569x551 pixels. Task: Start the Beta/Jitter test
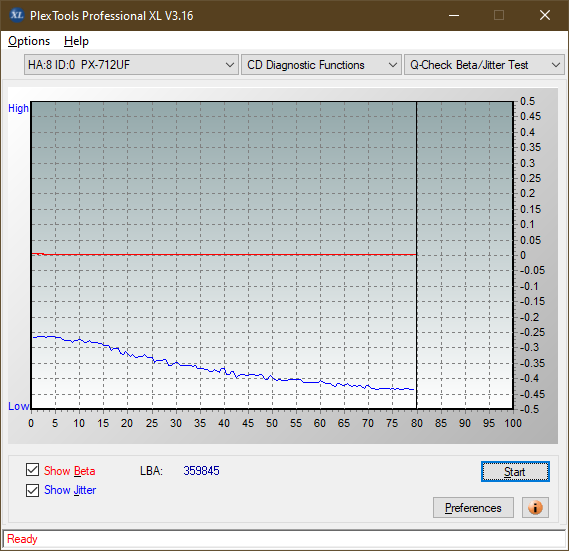[515, 472]
